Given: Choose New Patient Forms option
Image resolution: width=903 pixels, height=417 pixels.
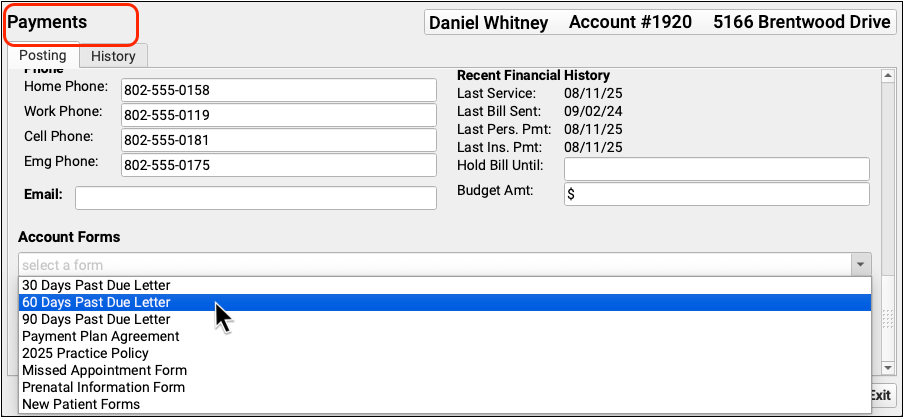Looking at the screenshot, I should click(x=81, y=404).
